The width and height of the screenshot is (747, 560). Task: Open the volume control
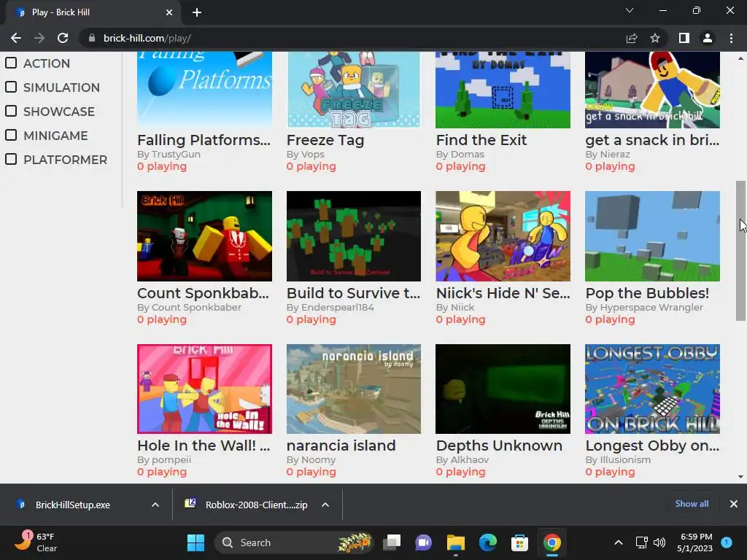tap(659, 542)
